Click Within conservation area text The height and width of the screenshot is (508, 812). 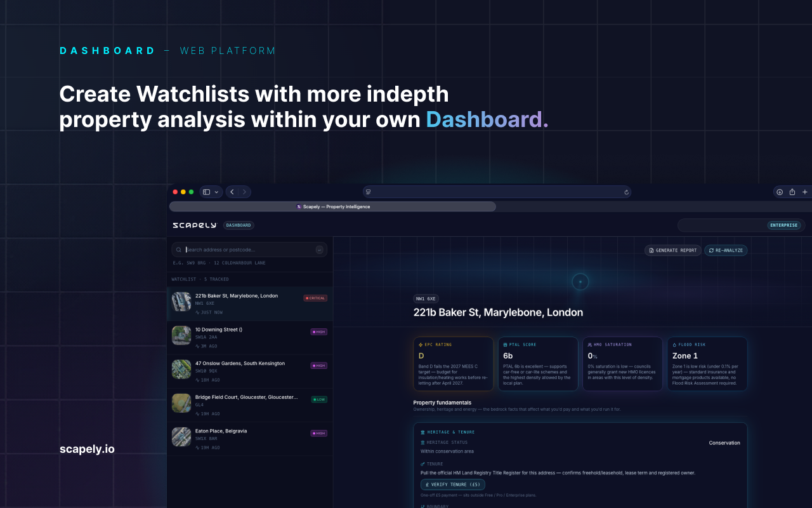447,451
